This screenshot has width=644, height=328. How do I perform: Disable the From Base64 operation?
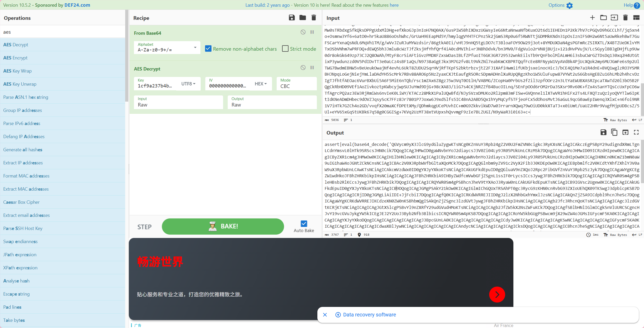click(x=303, y=32)
